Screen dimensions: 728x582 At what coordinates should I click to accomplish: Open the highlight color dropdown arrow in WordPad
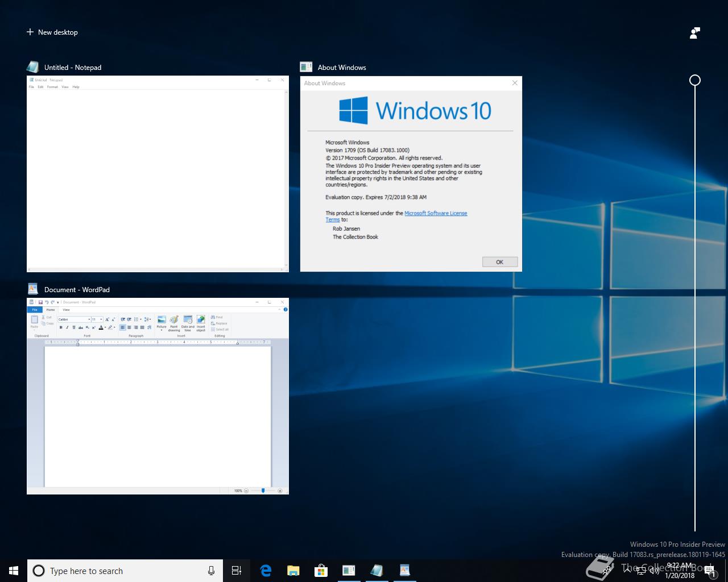[x=114, y=327]
